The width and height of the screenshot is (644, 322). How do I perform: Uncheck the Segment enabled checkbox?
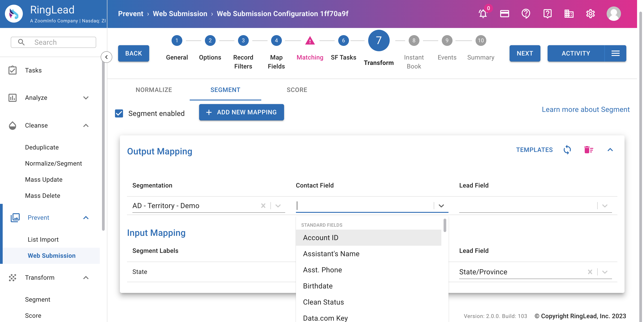coord(119,113)
